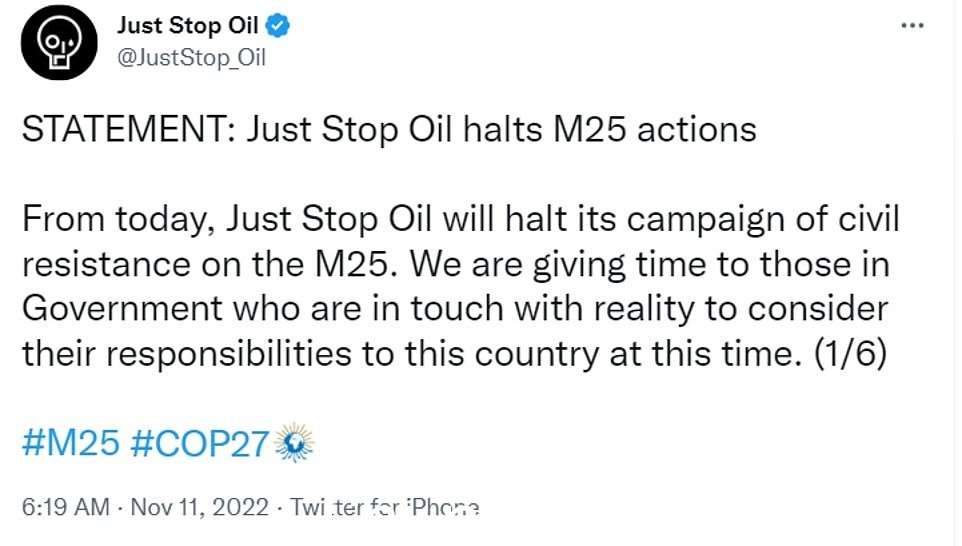Click the phrase campaign of civil

763,220
